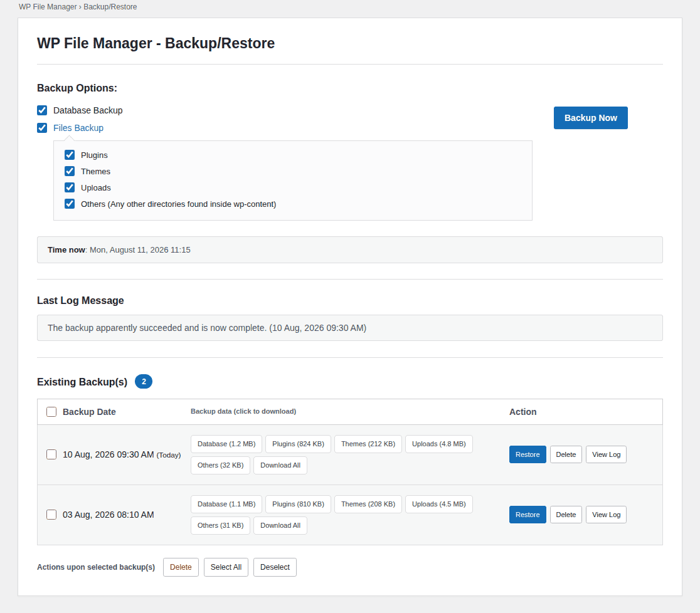View Log for the 10 Aug backup

point(607,454)
